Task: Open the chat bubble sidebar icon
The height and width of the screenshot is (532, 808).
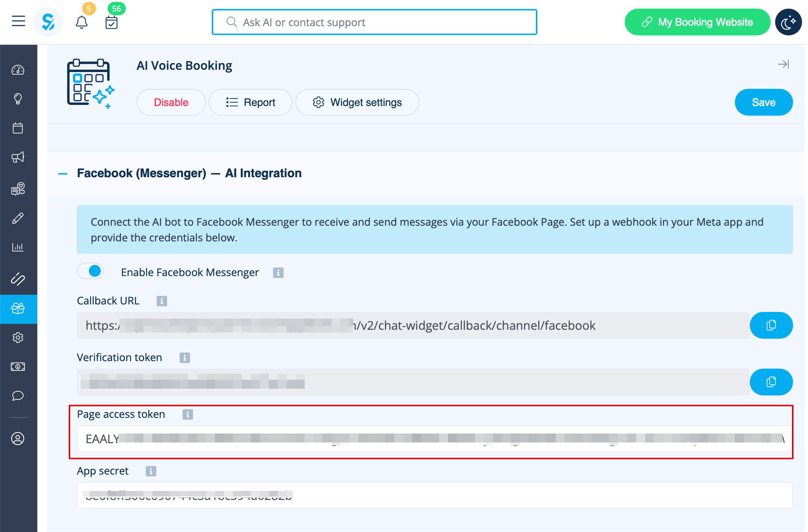Action: pyautogui.click(x=18, y=395)
